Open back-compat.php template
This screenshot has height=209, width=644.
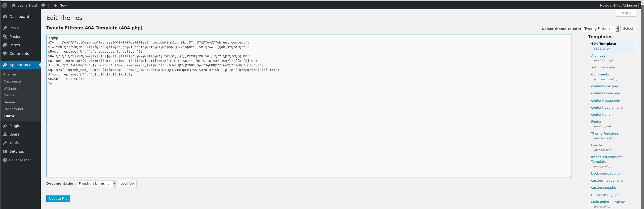point(605,174)
